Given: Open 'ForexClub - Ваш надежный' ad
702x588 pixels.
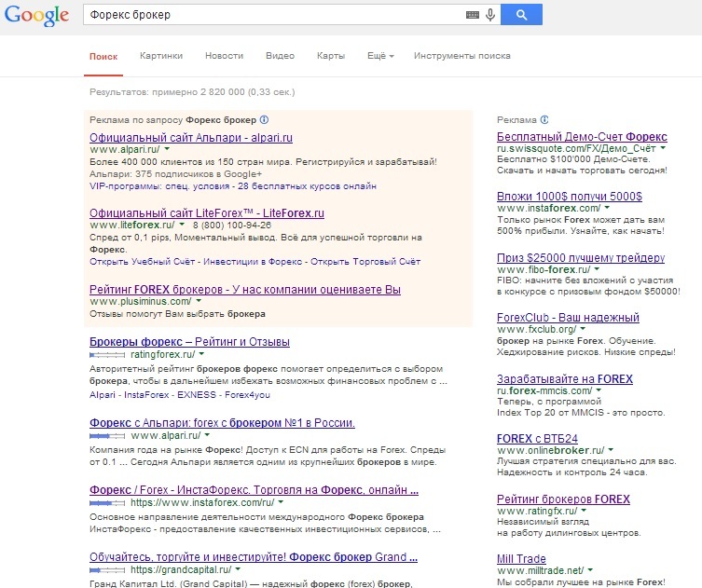Looking at the screenshot, I should (x=568, y=318).
